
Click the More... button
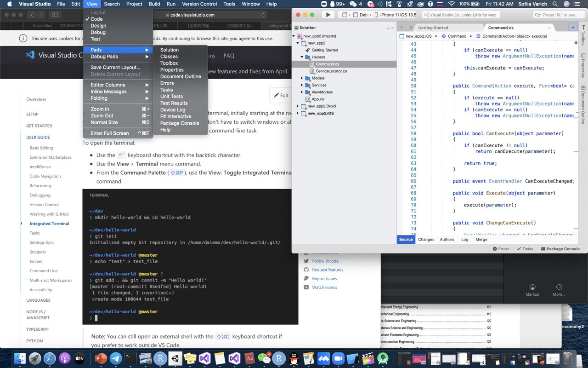[x=559, y=290]
